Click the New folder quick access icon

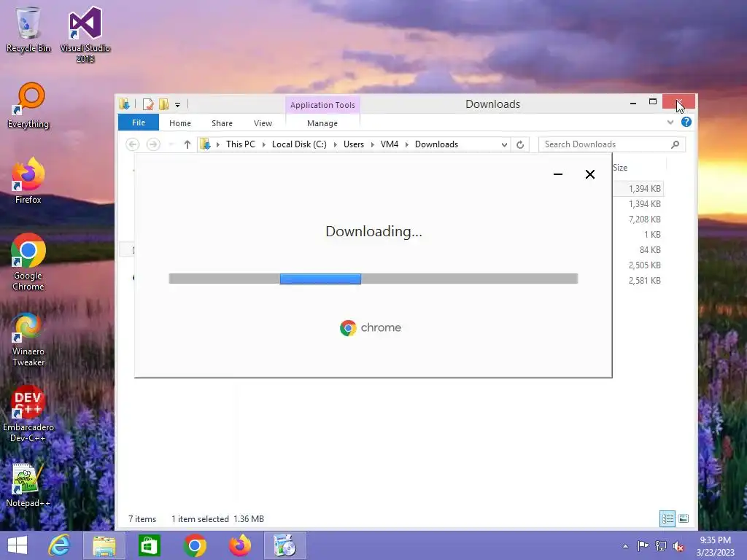(x=164, y=104)
